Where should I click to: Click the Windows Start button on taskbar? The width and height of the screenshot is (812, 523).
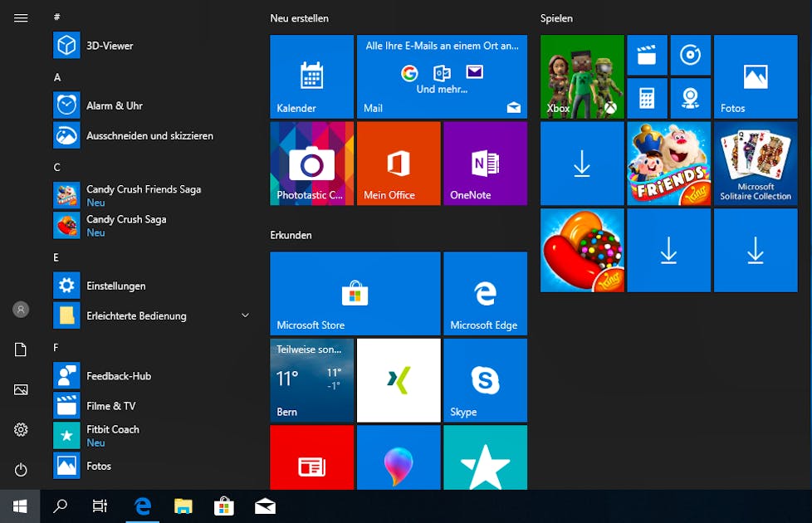[x=20, y=506]
